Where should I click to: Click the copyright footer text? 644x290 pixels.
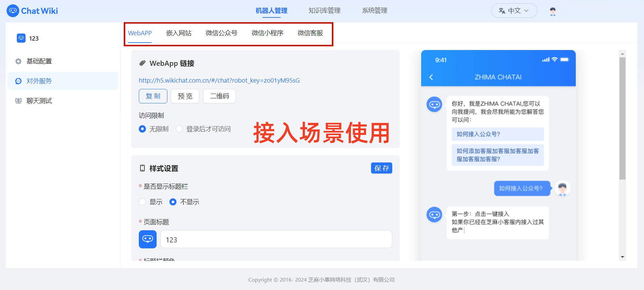click(x=321, y=280)
